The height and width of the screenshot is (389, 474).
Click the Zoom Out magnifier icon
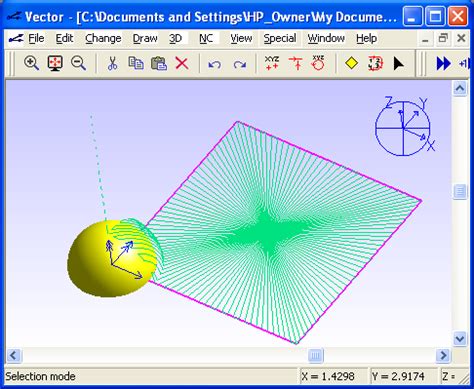[79, 63]
